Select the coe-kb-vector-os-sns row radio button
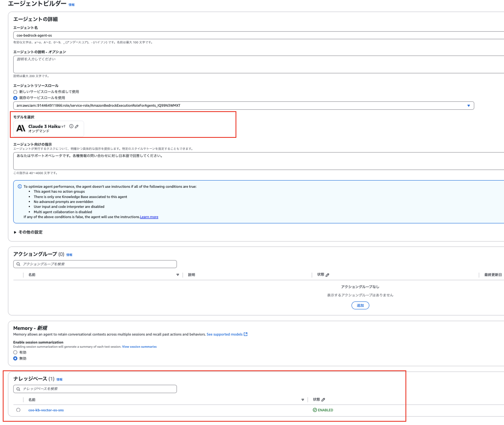Image resolution: width=504 pixels, height=425 pixels. coord(18,410)
